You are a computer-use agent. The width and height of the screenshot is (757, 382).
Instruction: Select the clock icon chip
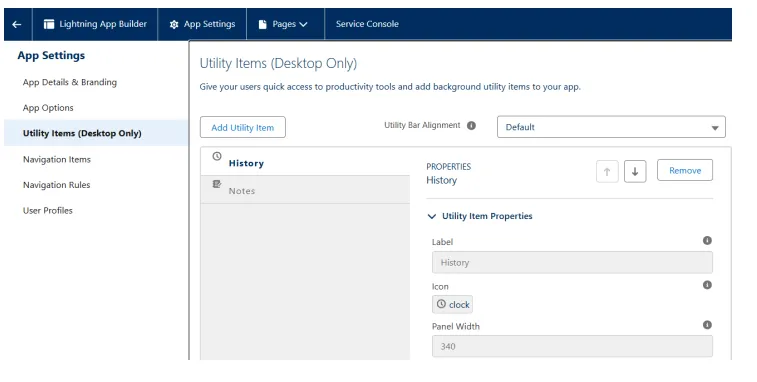tap(452, 305)
